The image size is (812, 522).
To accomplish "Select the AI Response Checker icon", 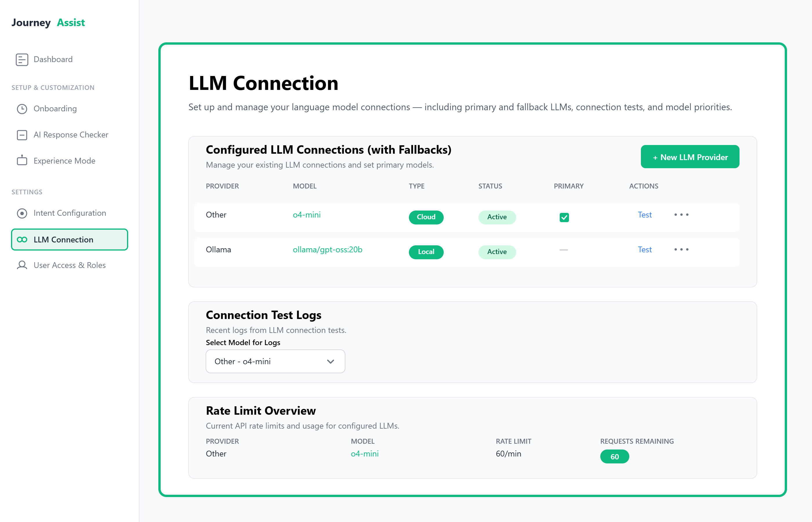I will coord(22,135).
